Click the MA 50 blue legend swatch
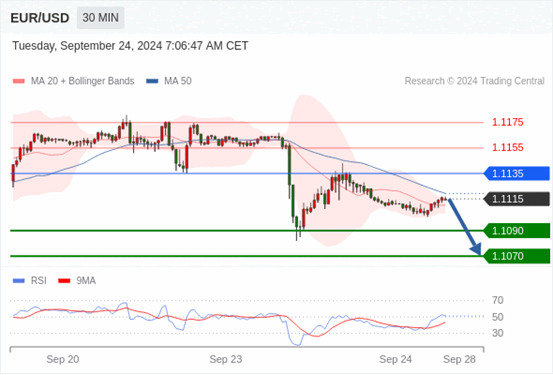Viewport: 553px width, 375px height. click(152, 81)
